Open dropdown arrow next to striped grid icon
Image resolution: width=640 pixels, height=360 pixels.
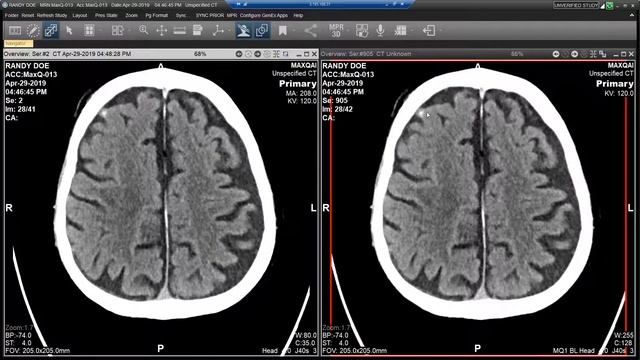[412, 31]
